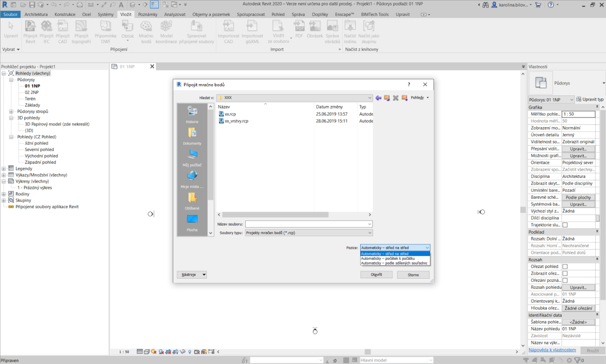Click the Otevřít button

[x=376, y=275]
